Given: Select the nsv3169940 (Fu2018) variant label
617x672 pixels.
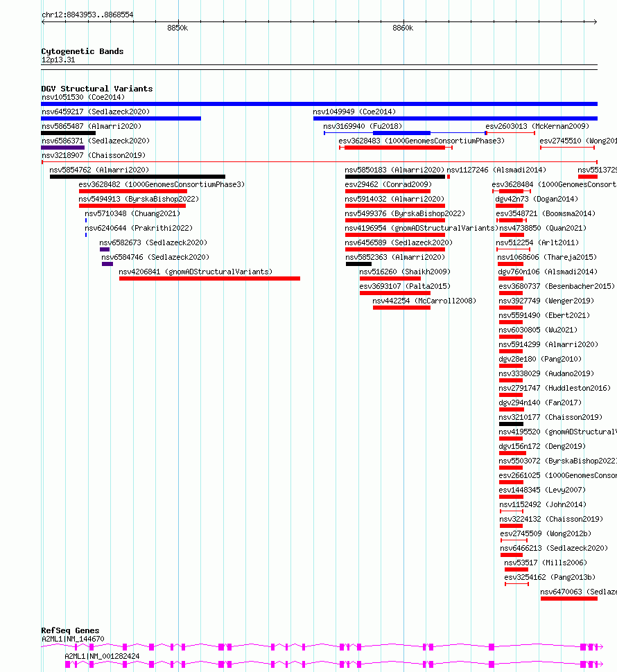Looking at the screenshot, I should 363,126.
